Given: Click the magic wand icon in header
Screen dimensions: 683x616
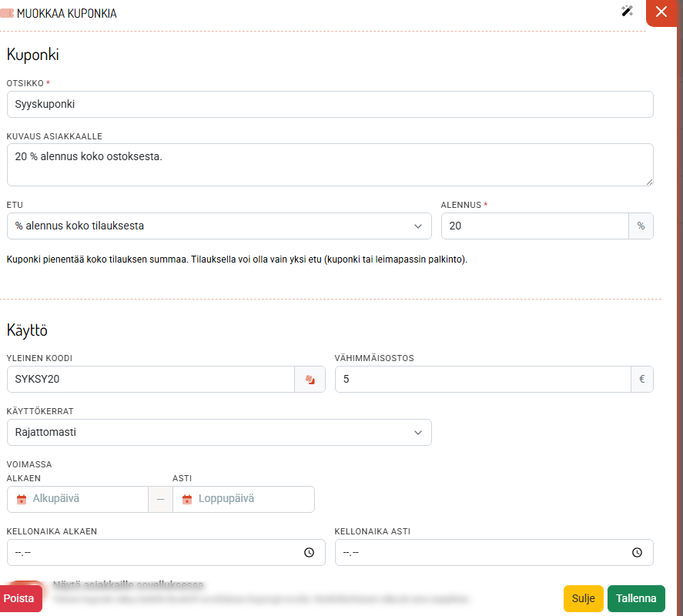Looking at the screenshot, I should [x=627, y=11].
